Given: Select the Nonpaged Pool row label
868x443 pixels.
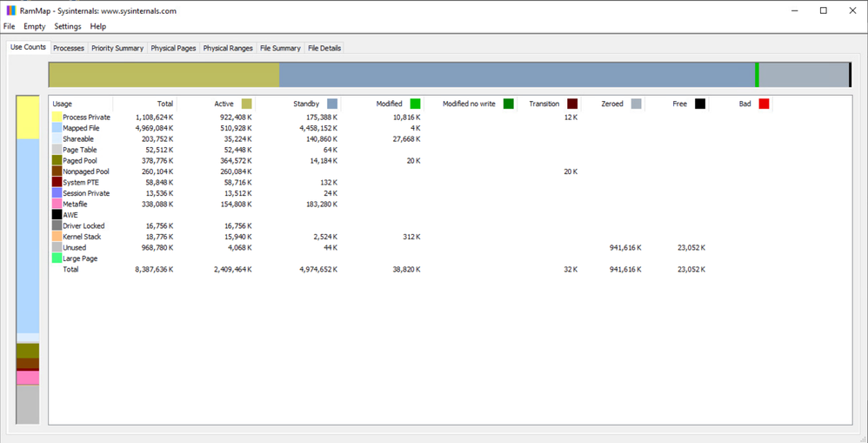Looking at the screenshot, I should (86, 171).
